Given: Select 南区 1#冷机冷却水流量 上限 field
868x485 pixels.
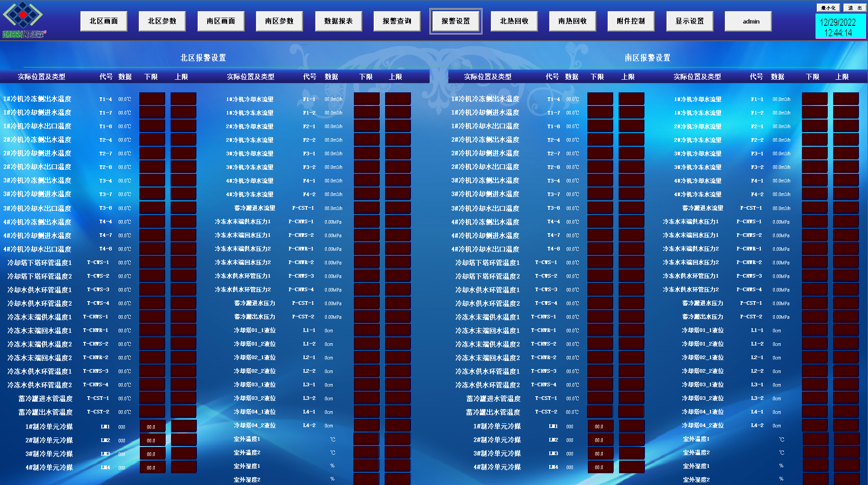Looking at the screenshot, I should [845, 99].
